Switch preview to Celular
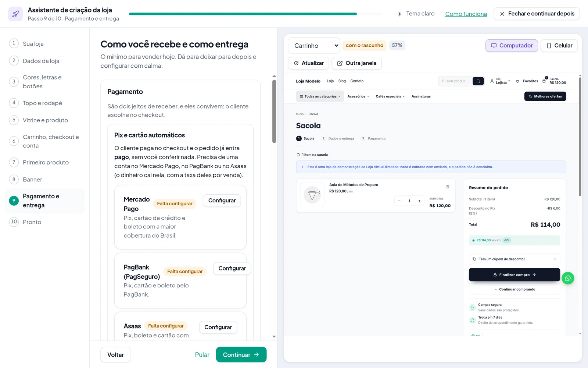Screen dimensions: 588x368 coord(559,46)
